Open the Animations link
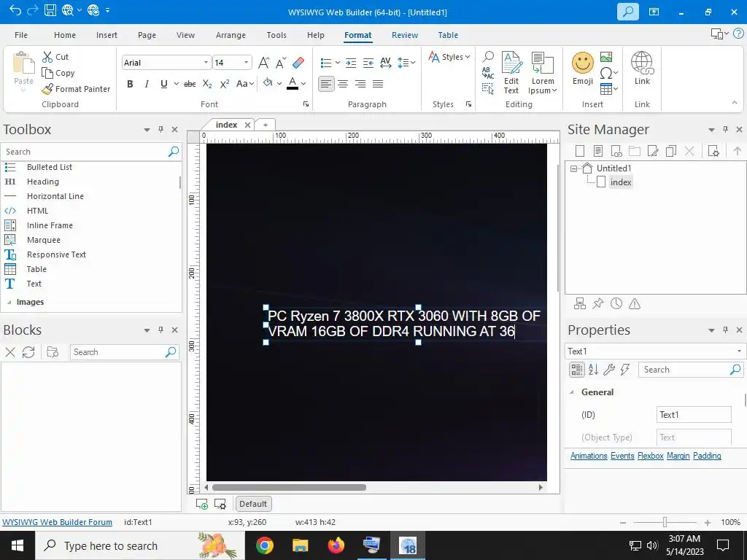 coord(589,456)
